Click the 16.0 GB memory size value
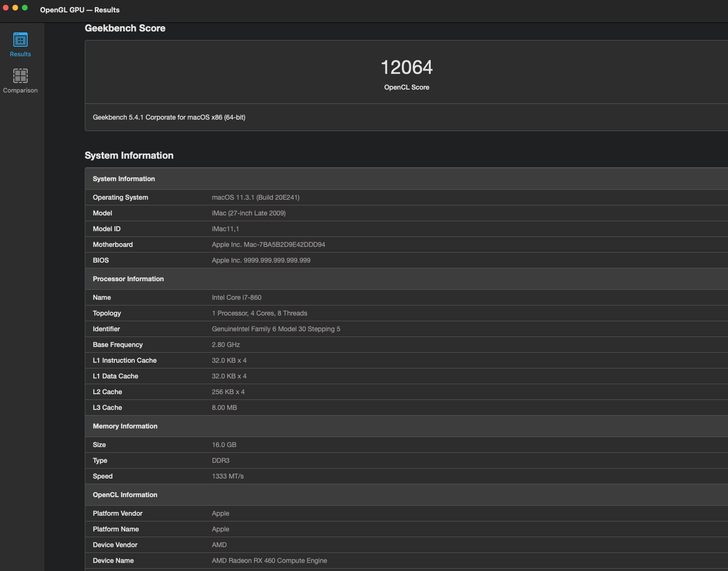Viewport: 728px width, 571px height. [x=224, y=445]
